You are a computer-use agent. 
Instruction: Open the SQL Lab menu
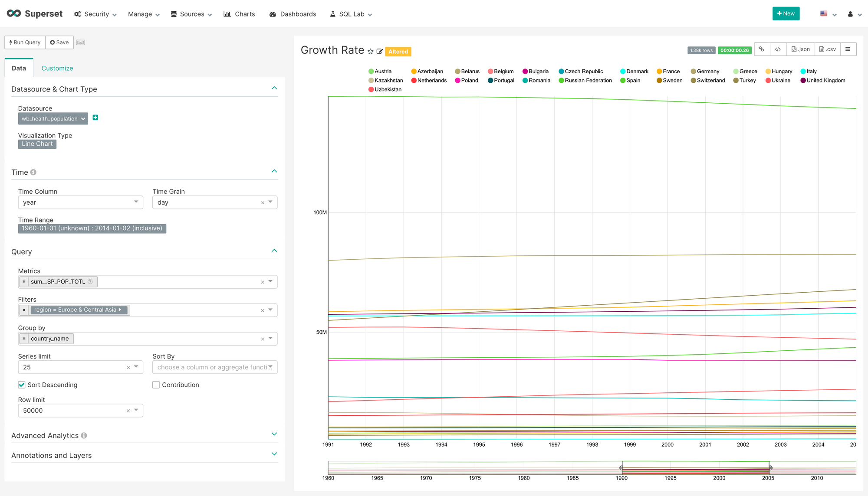coord(351,13)
